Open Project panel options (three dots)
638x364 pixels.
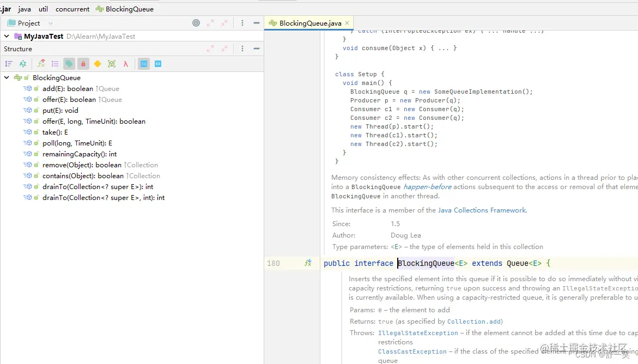click(x=242, y=23)
